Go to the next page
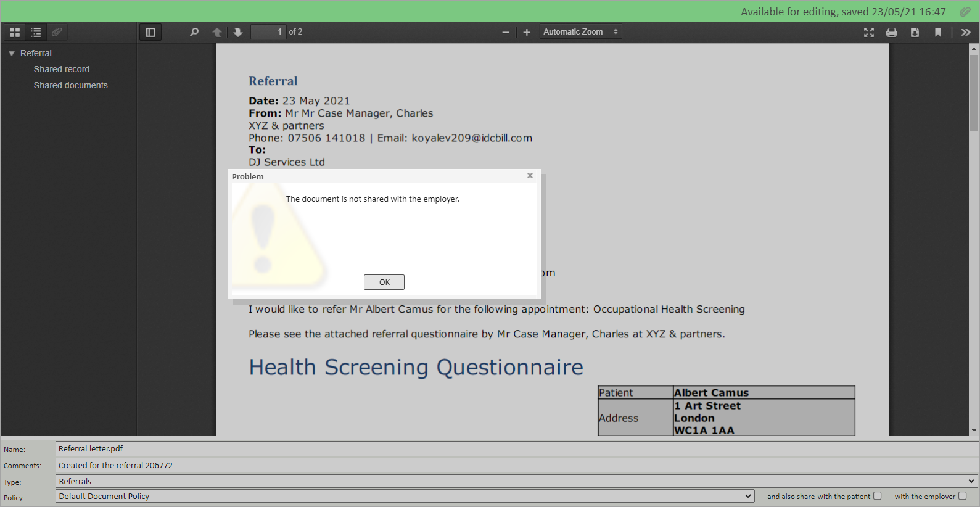This screenshot has width=980, height=507. coord(238,32)
